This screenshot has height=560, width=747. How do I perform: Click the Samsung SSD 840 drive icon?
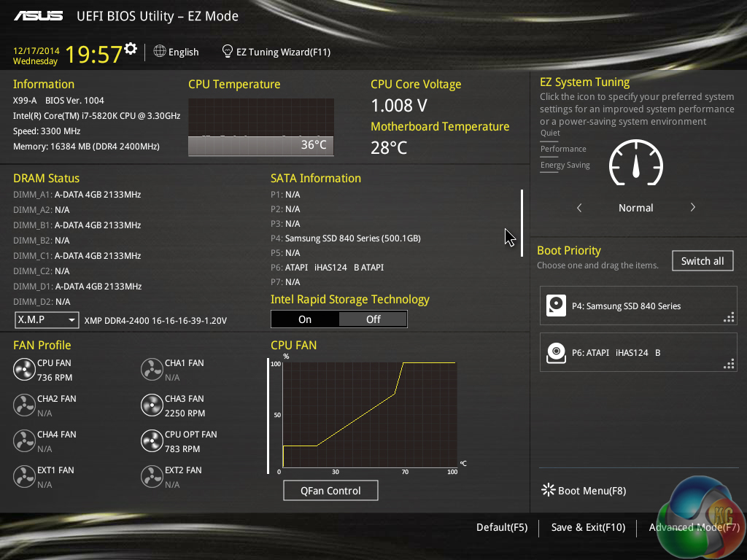556,306
